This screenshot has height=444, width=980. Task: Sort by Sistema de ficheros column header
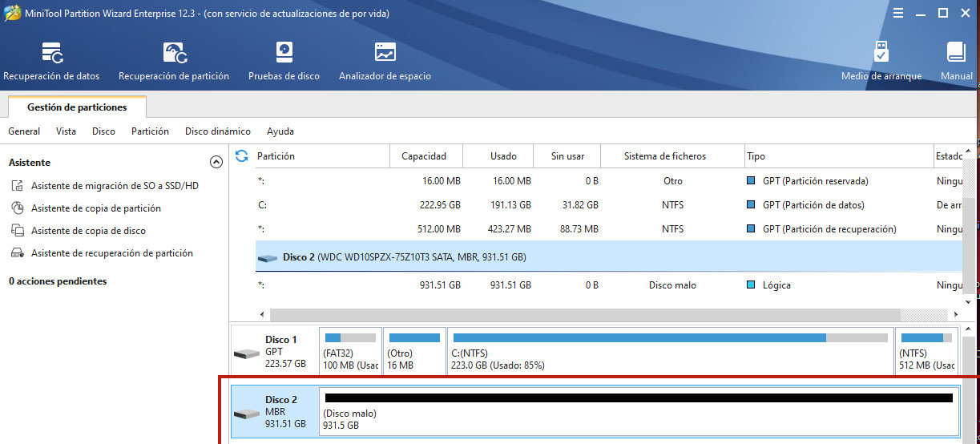point(672,156)
